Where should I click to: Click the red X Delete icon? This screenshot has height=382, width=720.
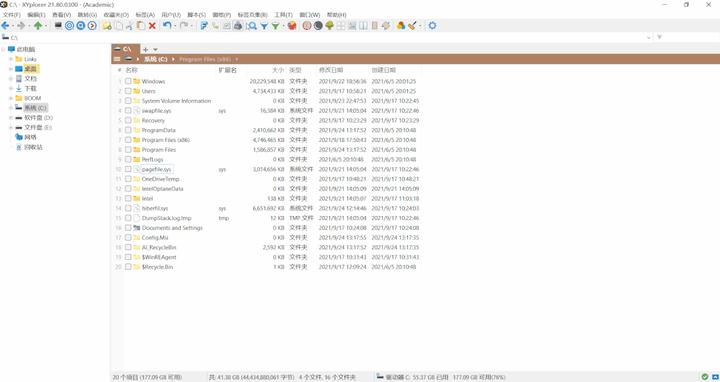(x=152, y=26)
